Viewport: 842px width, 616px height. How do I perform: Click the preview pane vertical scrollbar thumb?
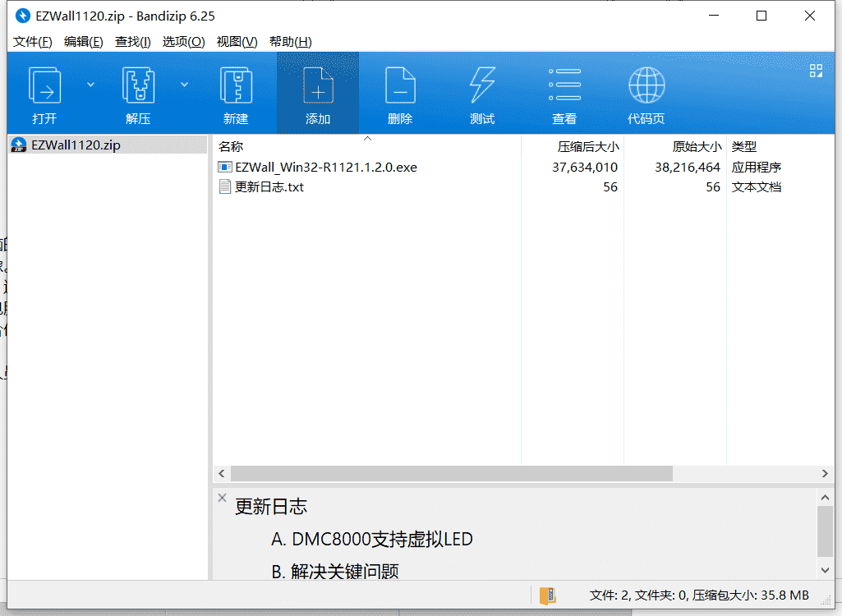pyautogui.click(x=826, y=531)
